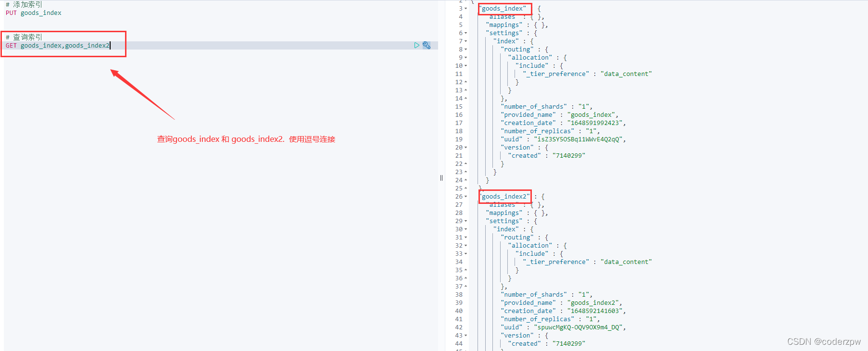Collapse the routing fold arrow at line 8
The image size is (868, 351).
tap(466, 50)
